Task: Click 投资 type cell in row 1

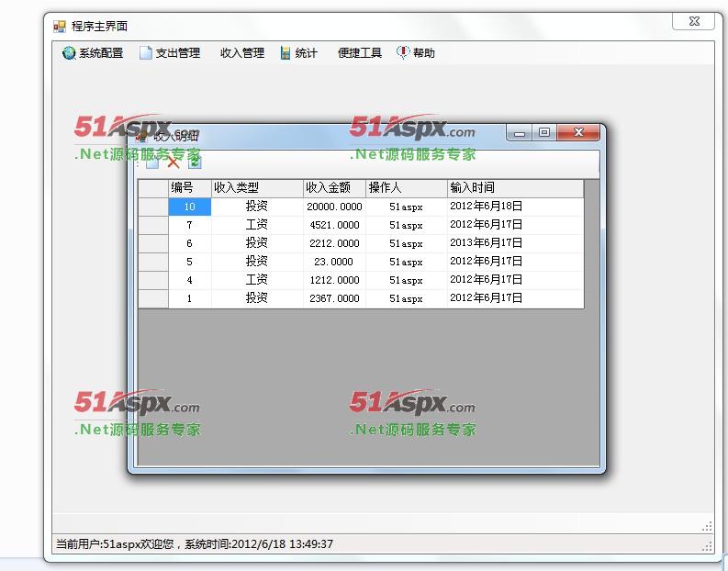Action: [x=257, y=298]
